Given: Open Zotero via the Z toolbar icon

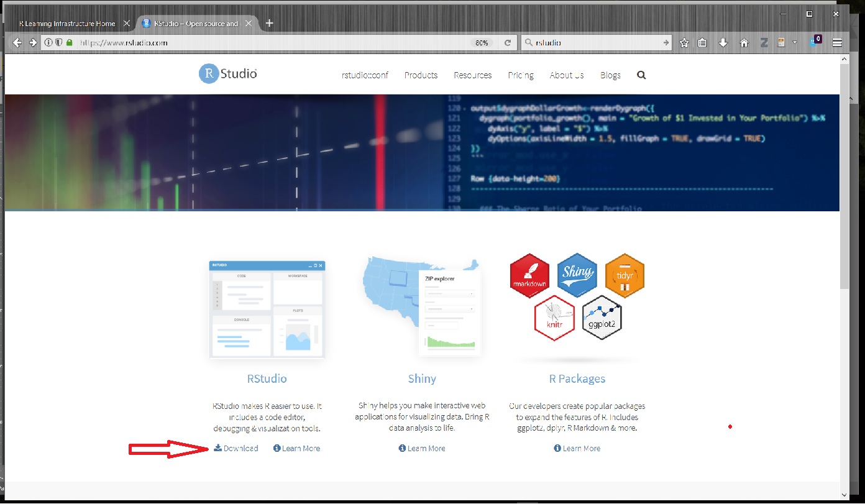Looking at the screenshot, I should (x=764, y=43).
